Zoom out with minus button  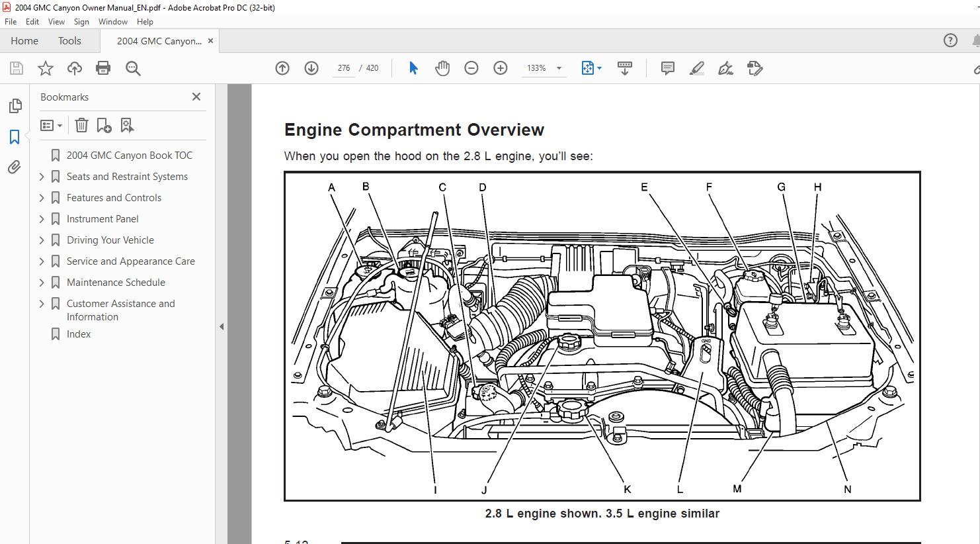[x=471, y=68]
